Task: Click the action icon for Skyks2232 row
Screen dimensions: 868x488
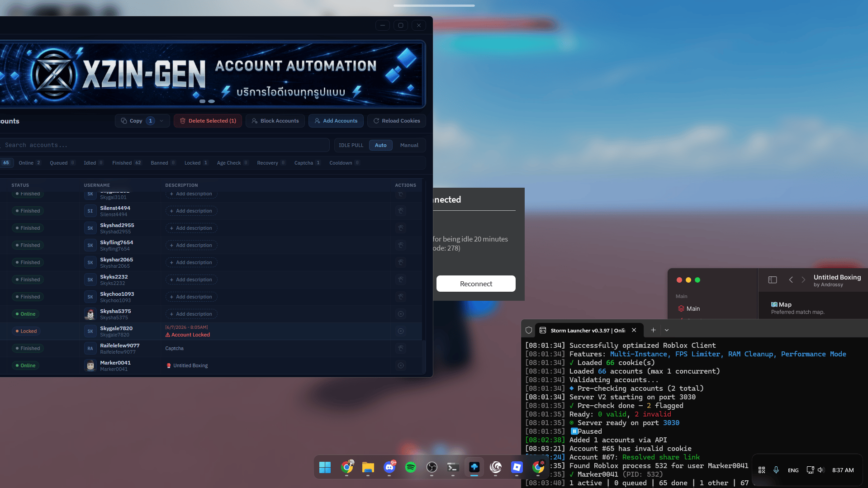Action: [x=401, y=280]
